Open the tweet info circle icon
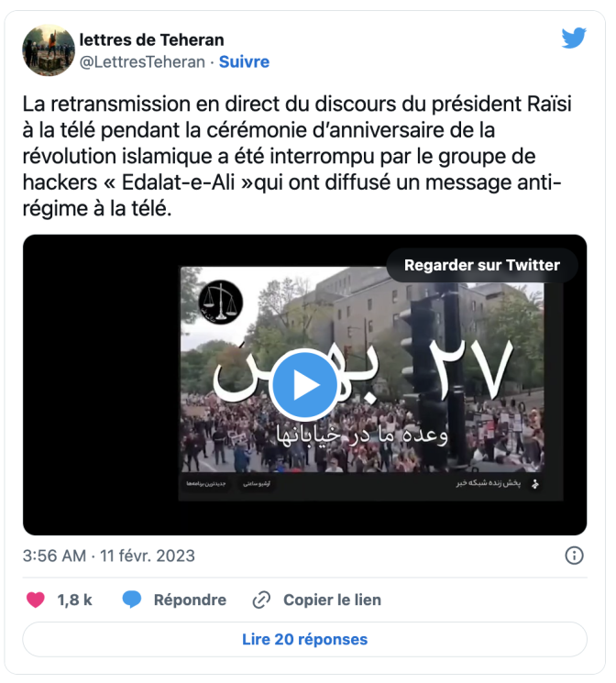The width and height of the screenshot is (616, 683). point(574,556)
